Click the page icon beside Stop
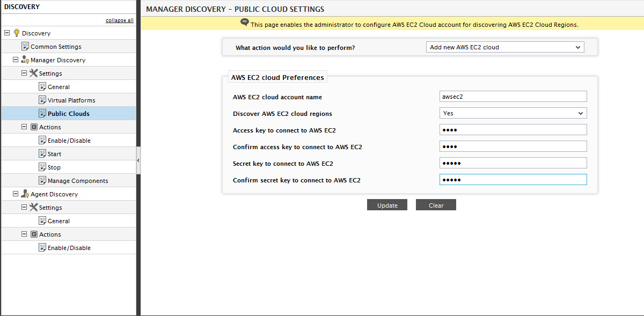The width and height of the screenshot is (644, 316). click(42, 167)
